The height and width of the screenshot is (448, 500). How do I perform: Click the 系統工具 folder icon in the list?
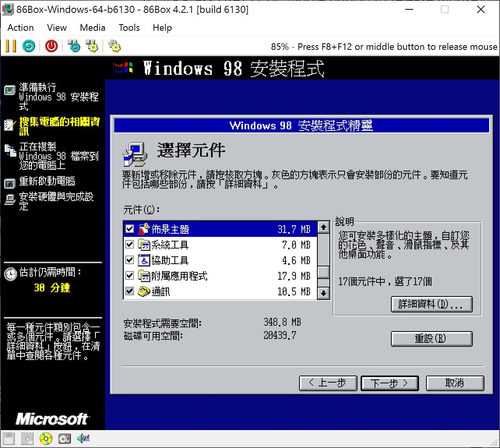[144, 245]
